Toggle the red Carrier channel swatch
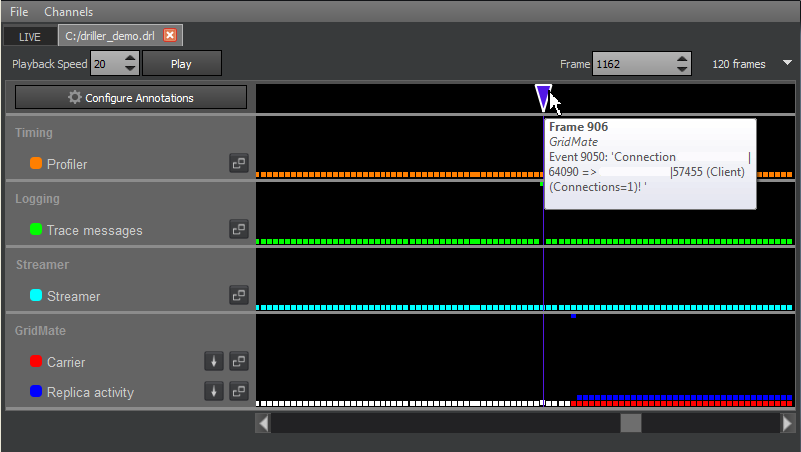 (x=36, y=362)
